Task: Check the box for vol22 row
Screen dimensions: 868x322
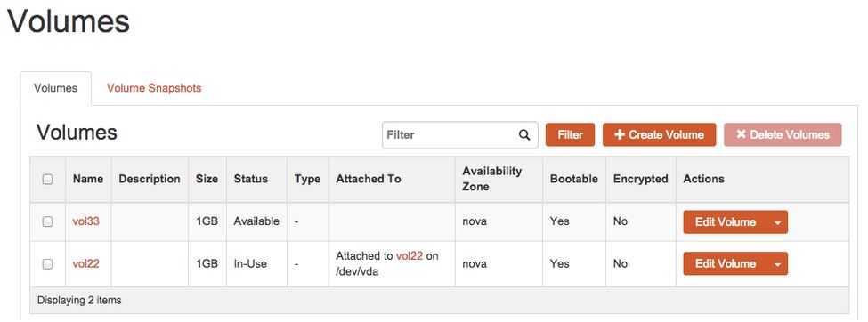Action: [x=47, y=264]
